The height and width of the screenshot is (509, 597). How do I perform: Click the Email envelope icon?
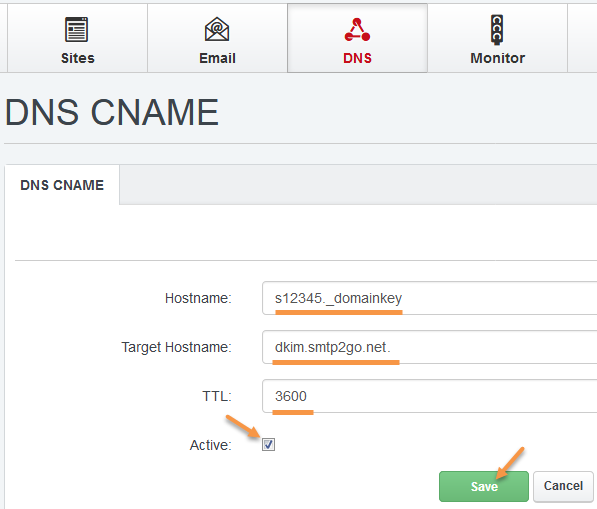click(x=217, y=29)
